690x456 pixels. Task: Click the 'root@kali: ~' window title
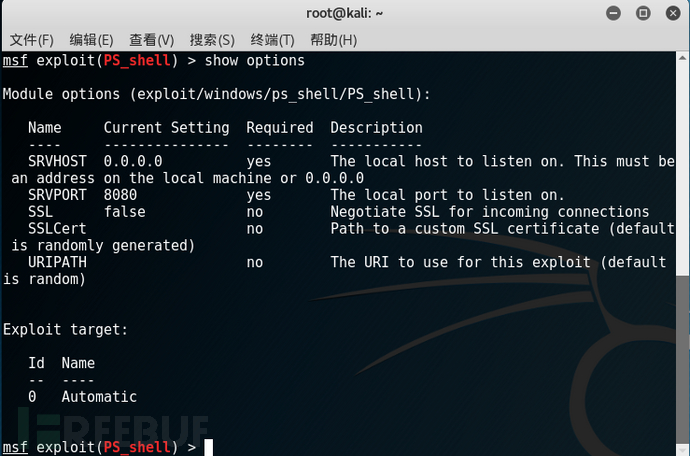coord(345,14)
